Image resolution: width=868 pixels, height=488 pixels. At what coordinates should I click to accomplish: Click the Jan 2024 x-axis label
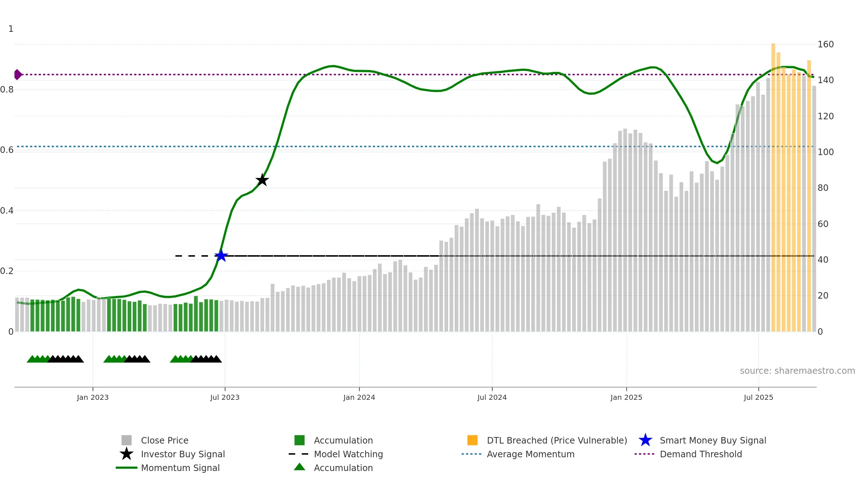359,397
